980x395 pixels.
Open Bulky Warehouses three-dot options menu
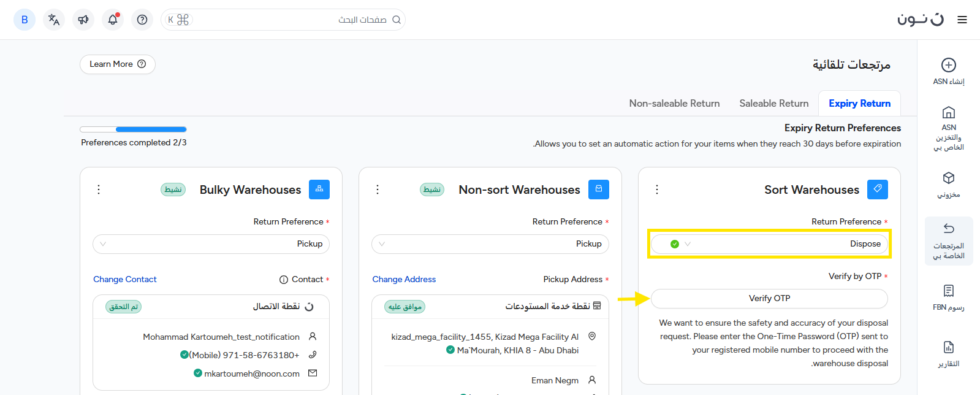tap(99, 190)
